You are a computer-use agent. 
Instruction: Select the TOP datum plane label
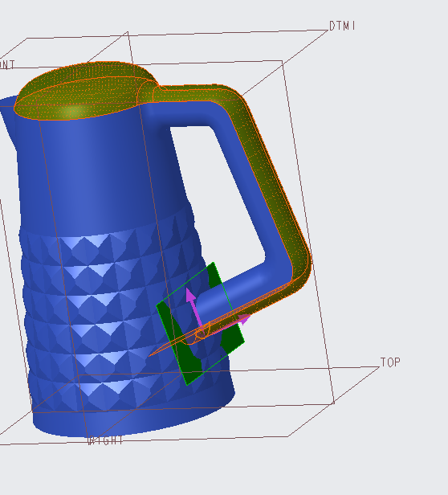coord(390,362)
